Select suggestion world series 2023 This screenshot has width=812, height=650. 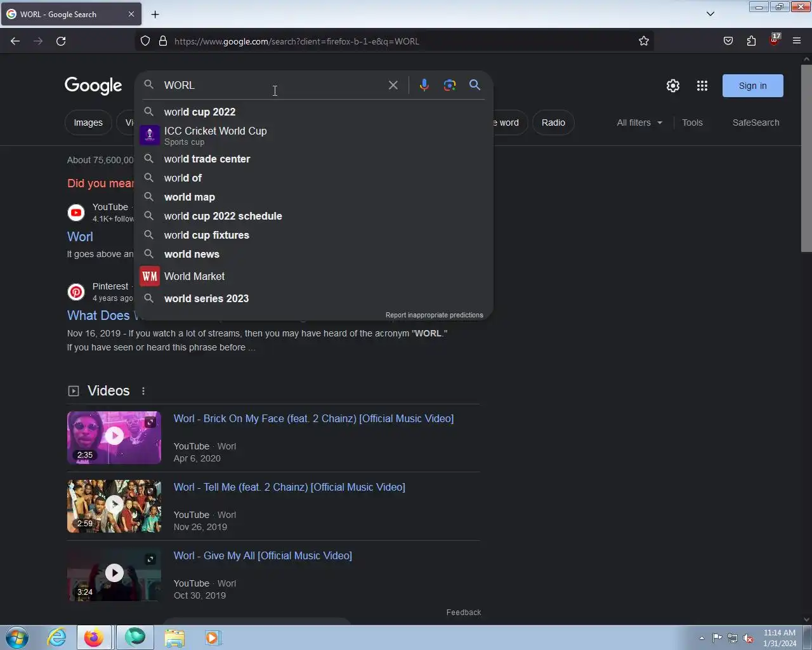(x=315, y=298)
